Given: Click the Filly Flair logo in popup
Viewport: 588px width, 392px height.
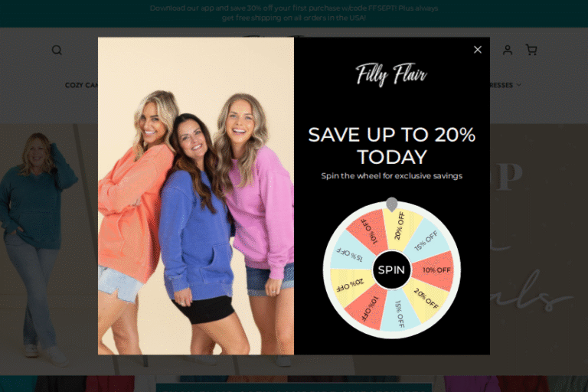Looking at the screenshot, I should click(x=391, y=74).
